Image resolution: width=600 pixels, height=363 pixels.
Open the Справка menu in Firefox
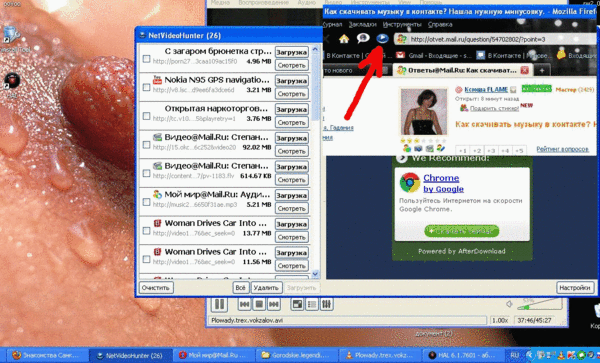point(440,24)
